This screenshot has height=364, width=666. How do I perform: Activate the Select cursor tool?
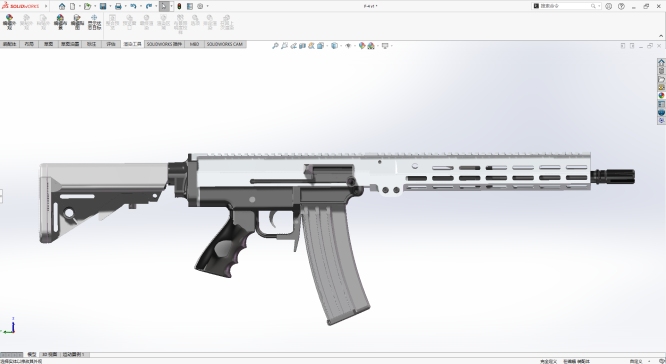(164, 6)
